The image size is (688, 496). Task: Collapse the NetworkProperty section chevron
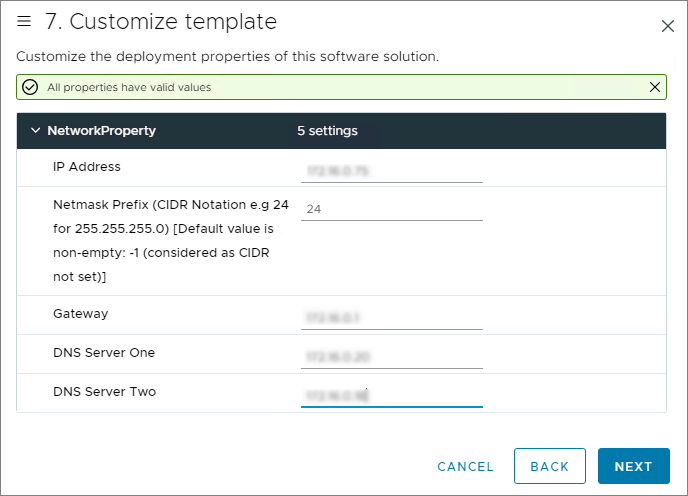(35, 131)
